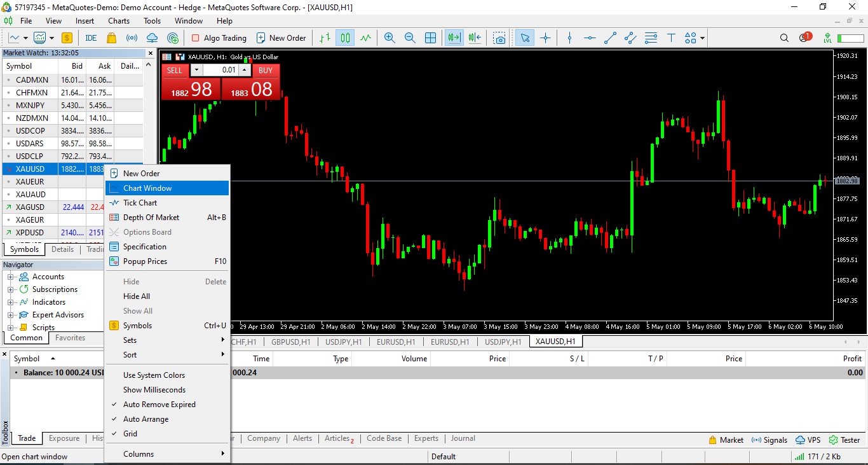Expand the Accounts tree node
Viewport: 868px width, 465px height.
pos(11,277)
